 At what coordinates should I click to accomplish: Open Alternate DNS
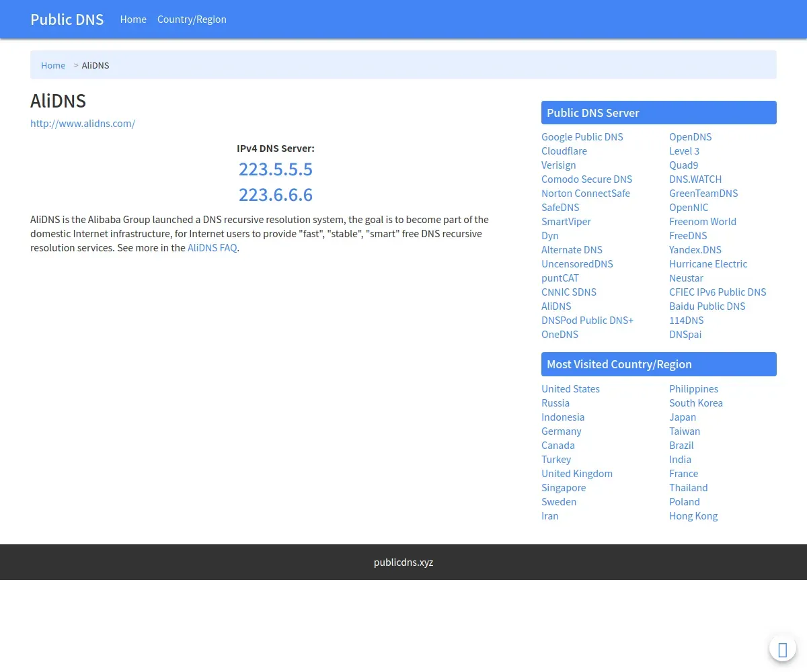point(572,250)
